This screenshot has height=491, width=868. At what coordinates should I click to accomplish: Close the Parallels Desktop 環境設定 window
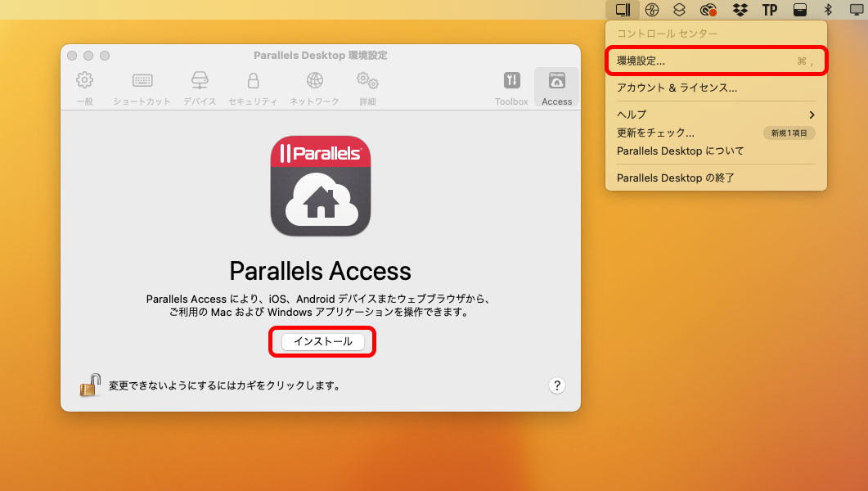(72, 56)
